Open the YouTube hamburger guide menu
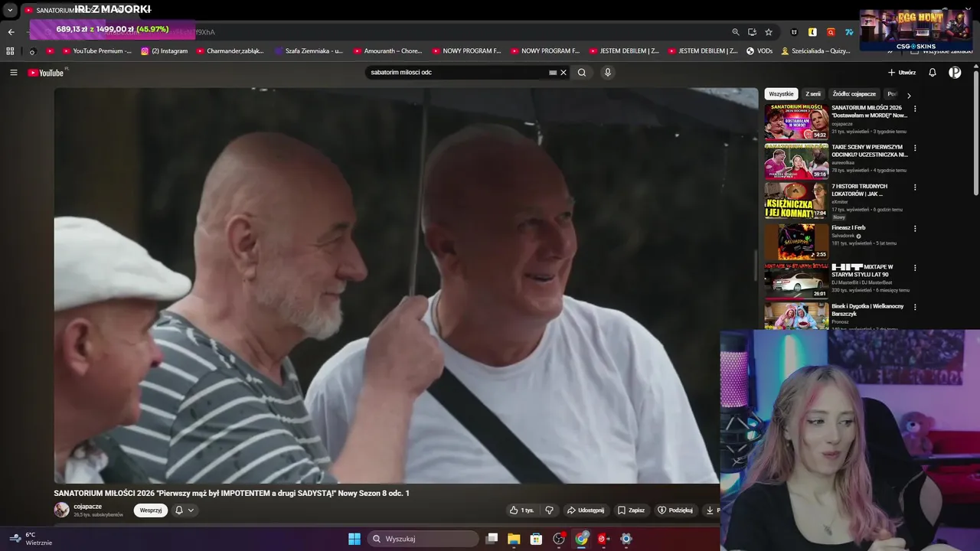Image resolution: width=980 pixels, height=551 pixels. [14, 73]
